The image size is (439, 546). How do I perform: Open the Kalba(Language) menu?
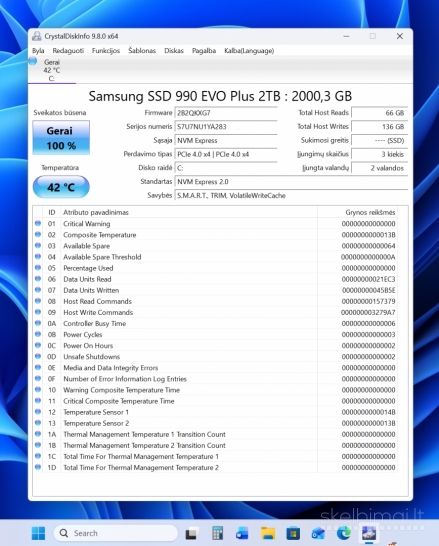click(x=249, y=51)
